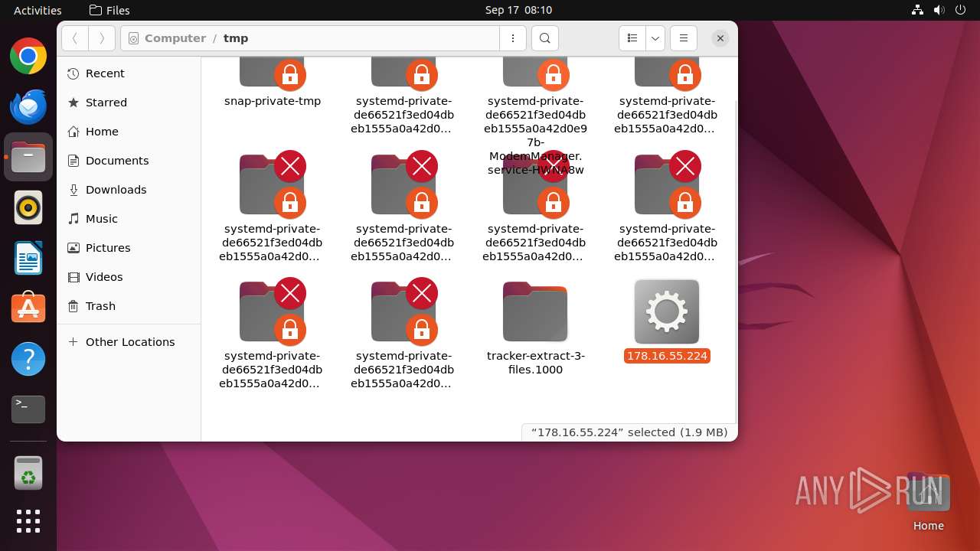980x551 pixels.
Task: Select the 178.16.55.224 gear file icon
Action: (667, 311)
